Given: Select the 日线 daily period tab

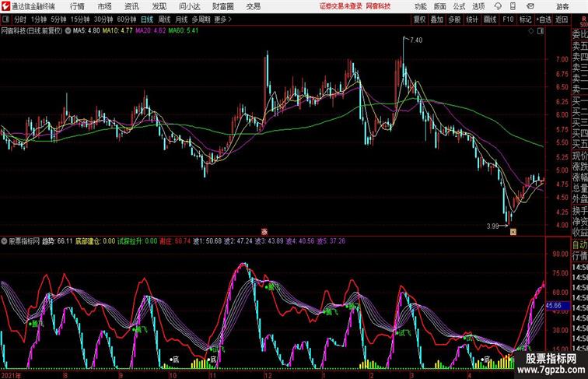Looking at the screenshot, I should (147, 19).
